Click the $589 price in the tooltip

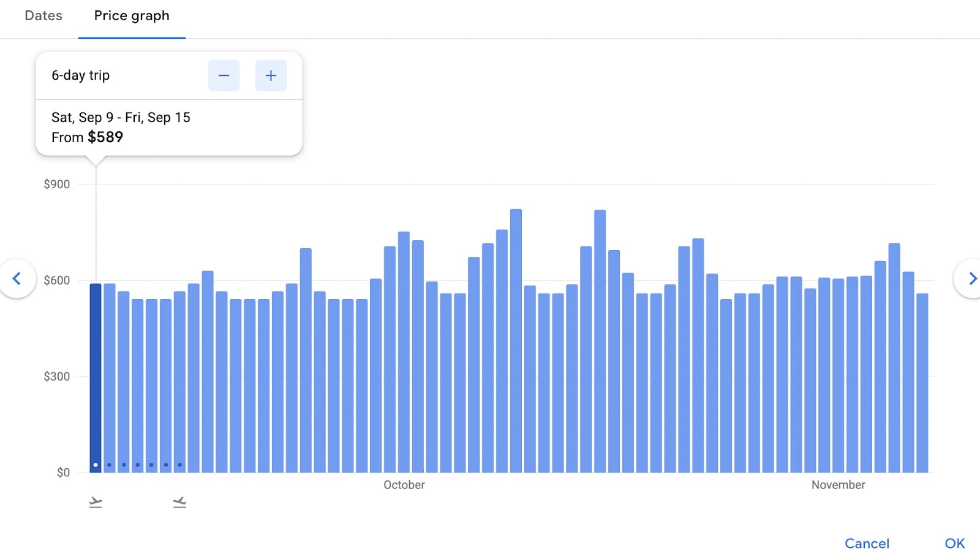click(x=105, y=137)
